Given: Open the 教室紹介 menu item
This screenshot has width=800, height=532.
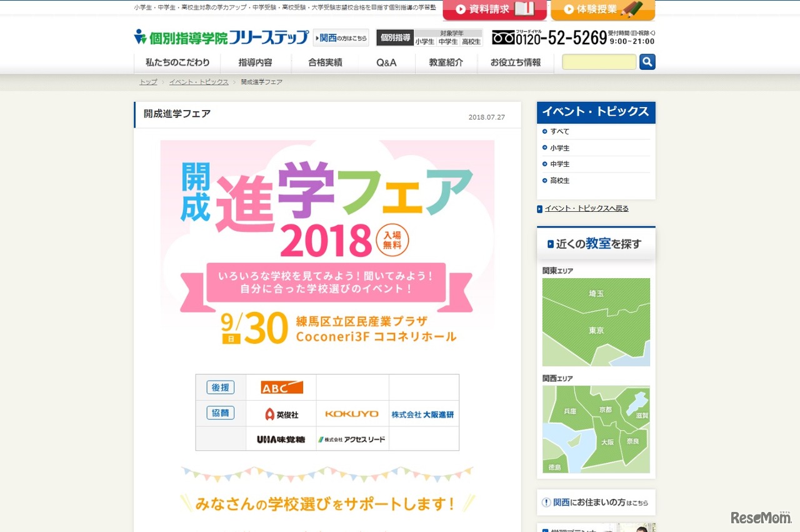Looking at the screenshot, I should [446, 63].
